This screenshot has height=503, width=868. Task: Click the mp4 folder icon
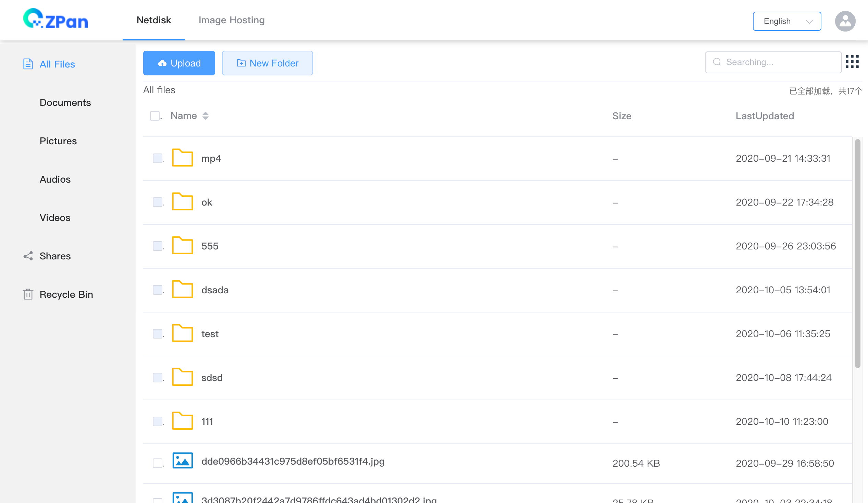182,158
